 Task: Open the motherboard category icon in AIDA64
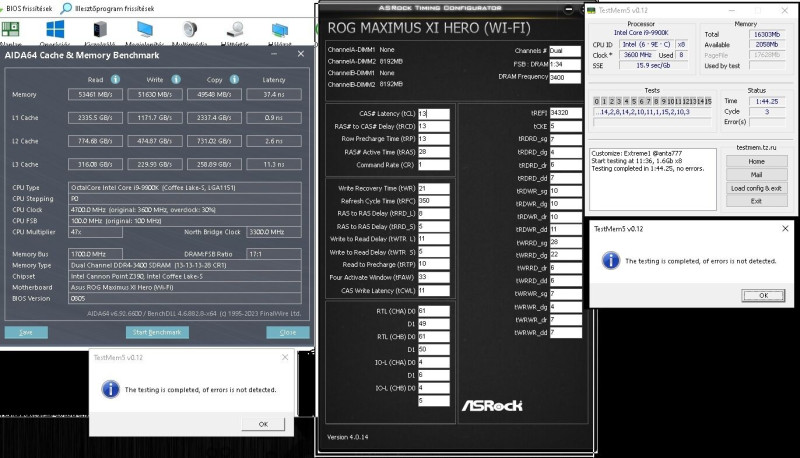[11, 29]
